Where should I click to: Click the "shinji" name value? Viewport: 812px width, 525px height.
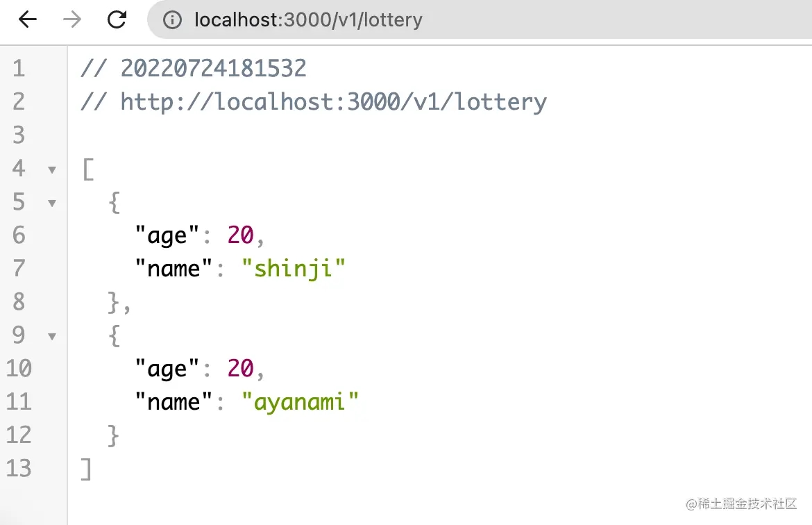[293, 268]
